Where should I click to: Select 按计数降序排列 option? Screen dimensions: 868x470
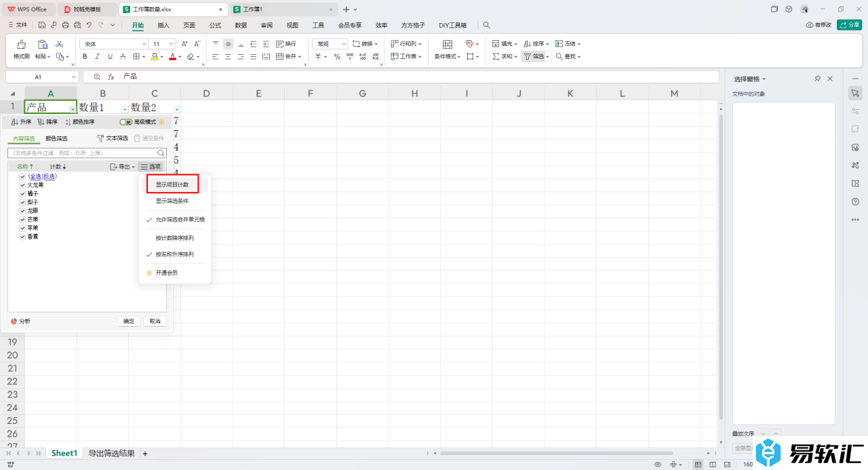pos(174,238)
